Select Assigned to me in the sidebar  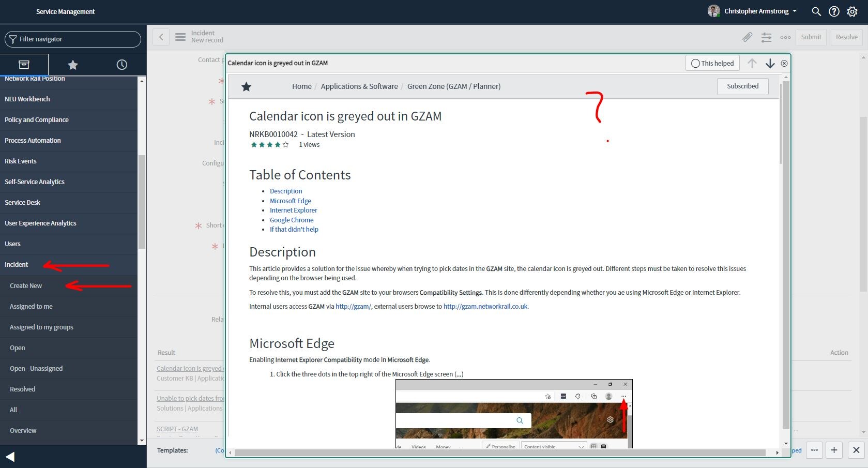31,306
